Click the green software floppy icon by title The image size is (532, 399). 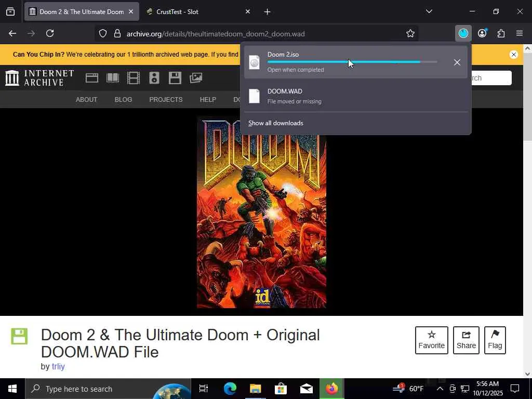(19, 336)
